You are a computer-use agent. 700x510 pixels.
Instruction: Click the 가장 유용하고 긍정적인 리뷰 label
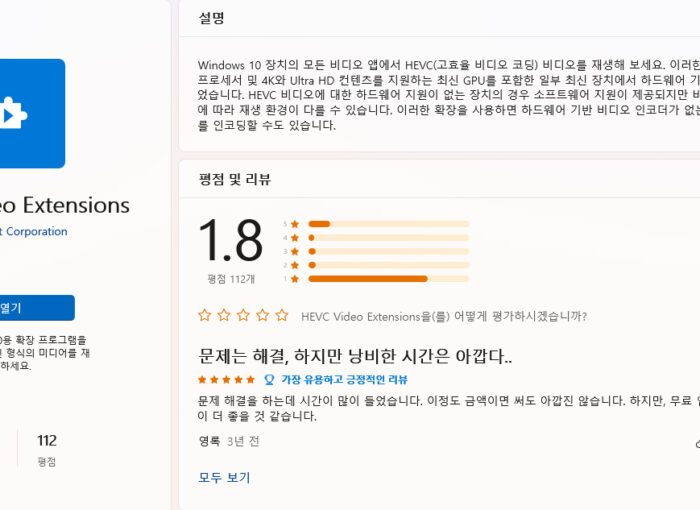[x=344, y=380]
